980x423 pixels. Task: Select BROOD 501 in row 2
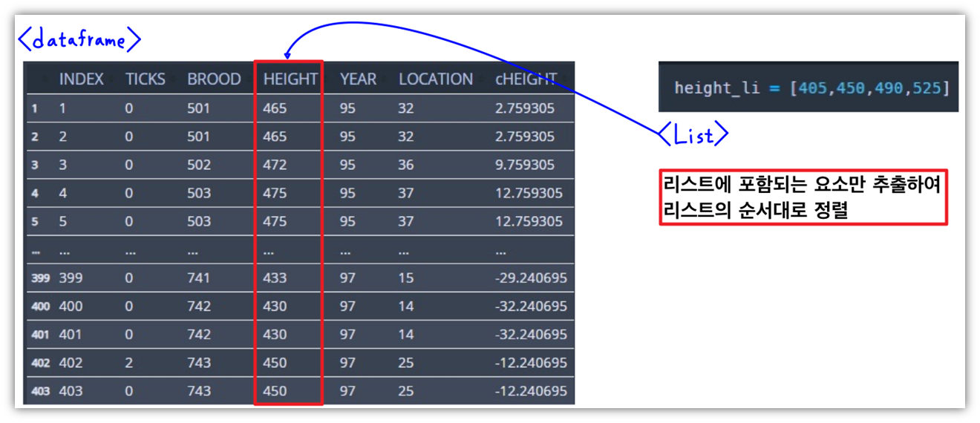(199, 137)
